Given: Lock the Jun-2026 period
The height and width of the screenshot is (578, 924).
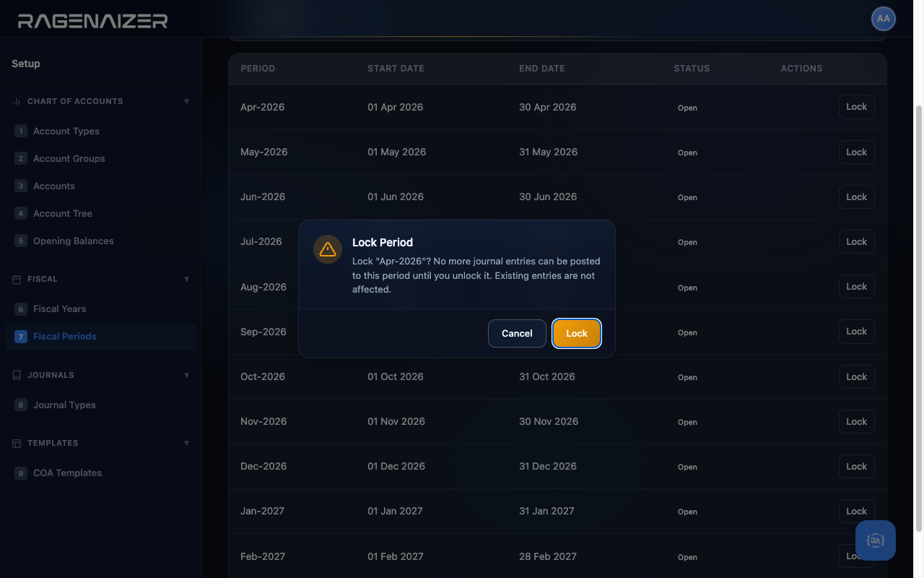Looking at the screenshot, I should [x=856, y=197].
